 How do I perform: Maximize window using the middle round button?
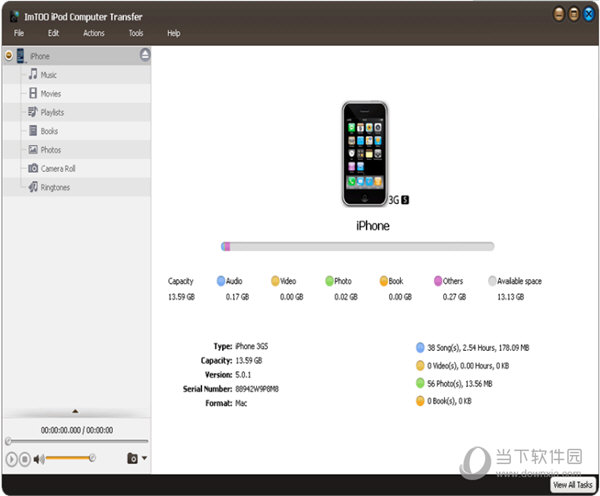[574, 15]
